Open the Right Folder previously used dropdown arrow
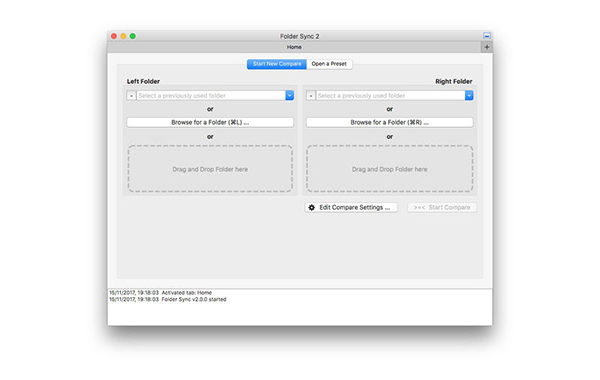 coord(469,95)
